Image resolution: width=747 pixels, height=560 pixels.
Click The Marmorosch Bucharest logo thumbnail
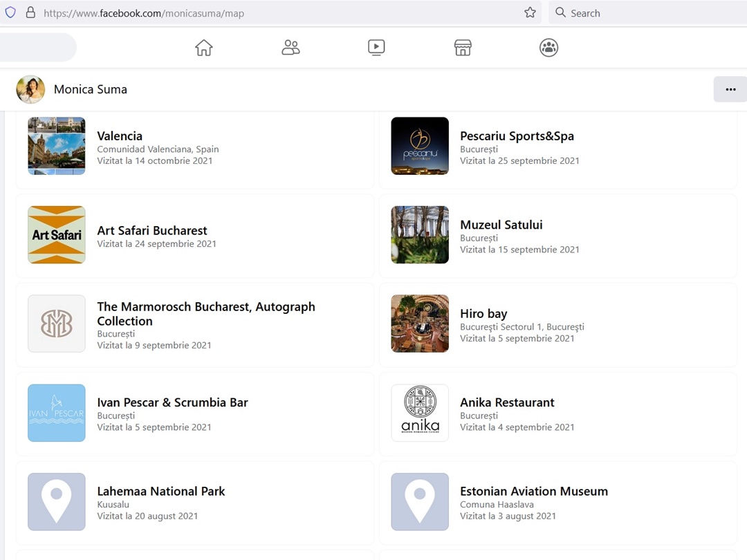[x=57, y=324]
